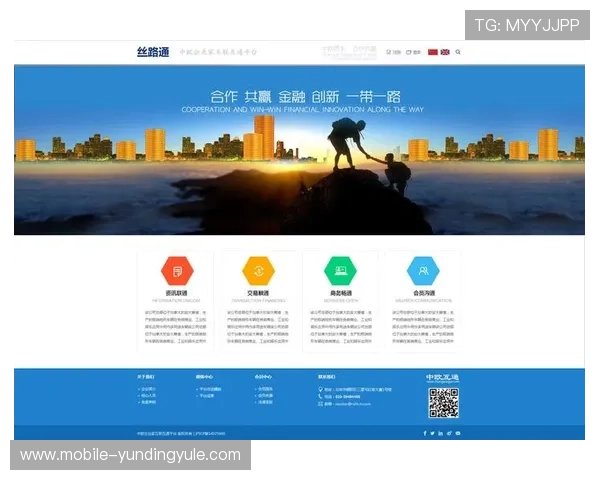Switch language with the red Chinese flag
600x480 pixels.
(433, 52)
